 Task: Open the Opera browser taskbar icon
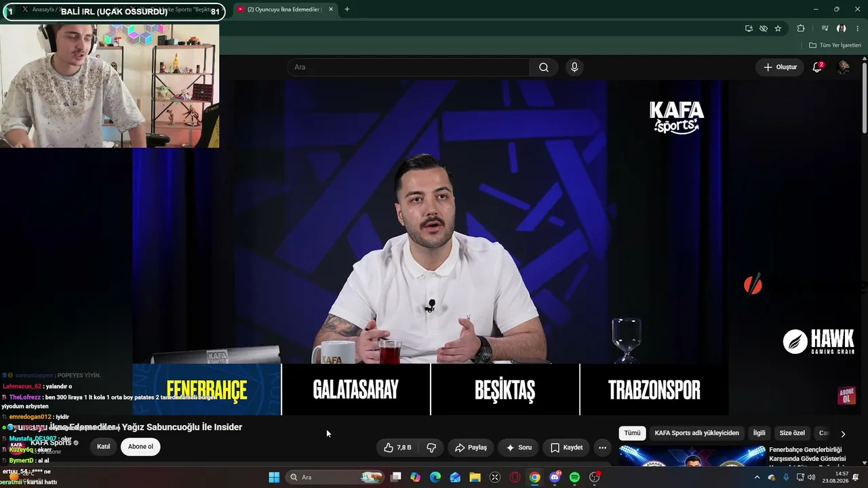coord(515,477)
